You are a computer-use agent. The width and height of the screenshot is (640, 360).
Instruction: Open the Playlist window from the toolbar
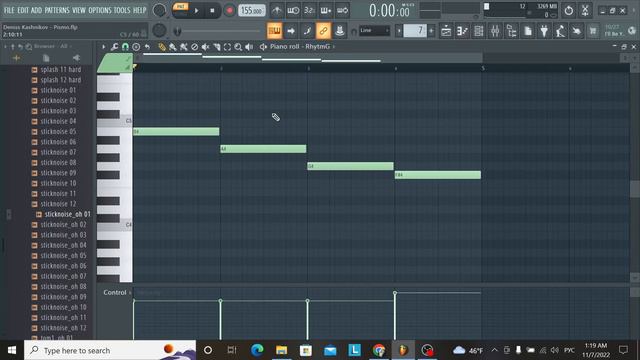click(x=446, y=31)
